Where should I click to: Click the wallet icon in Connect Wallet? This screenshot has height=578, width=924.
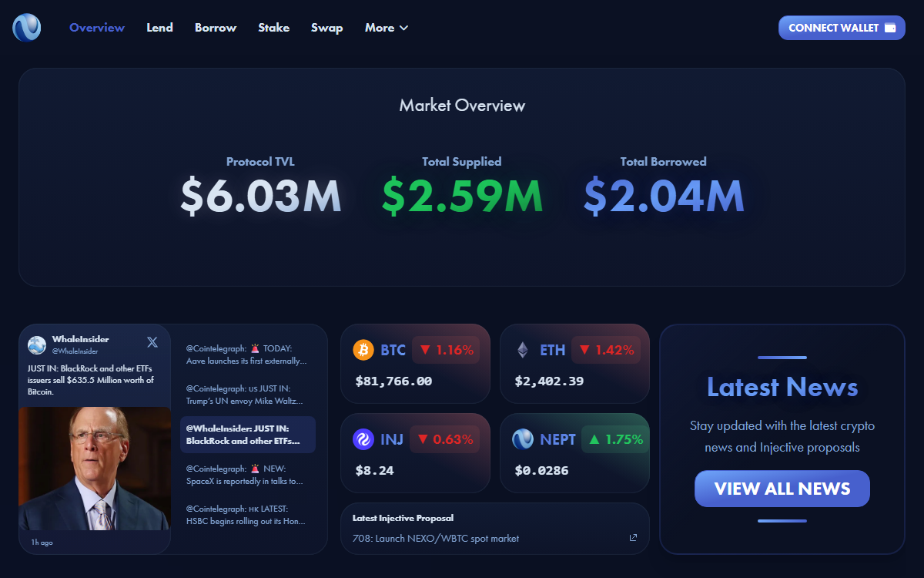[x=891, y=28]
